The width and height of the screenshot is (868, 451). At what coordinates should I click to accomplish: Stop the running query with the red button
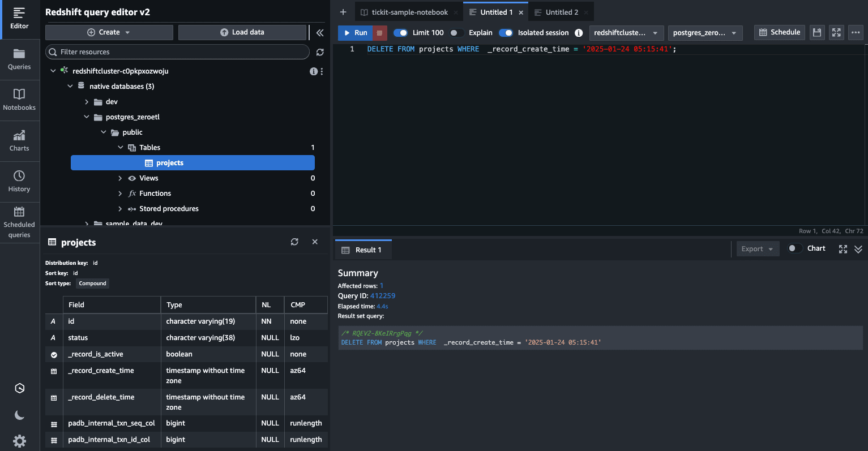click(379, 33)
